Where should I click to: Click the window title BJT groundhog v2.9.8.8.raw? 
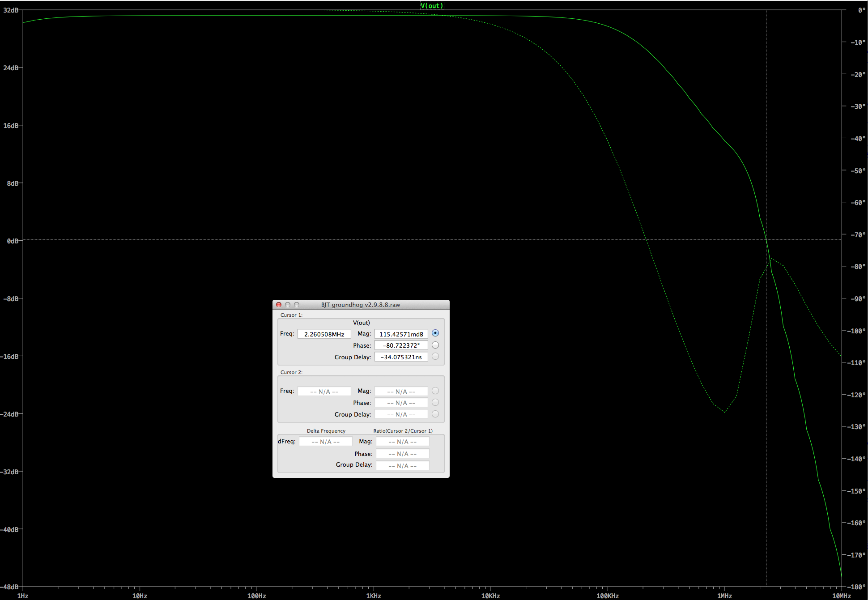click(x=361, y=305)
